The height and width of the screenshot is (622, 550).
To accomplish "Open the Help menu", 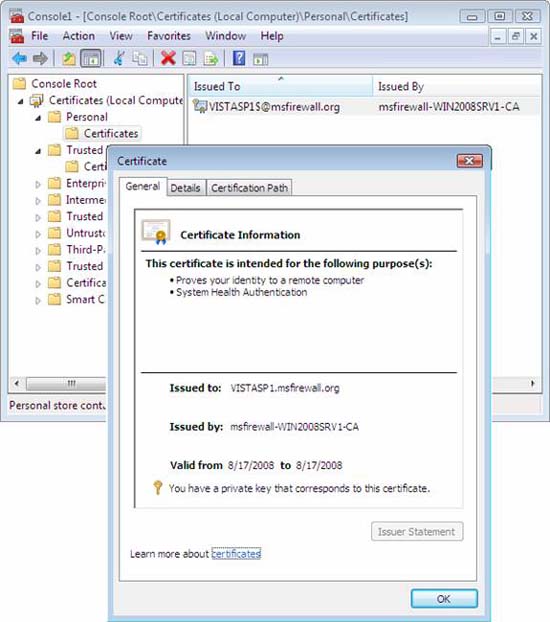I will pyautogui.click(x=272, y=36).
